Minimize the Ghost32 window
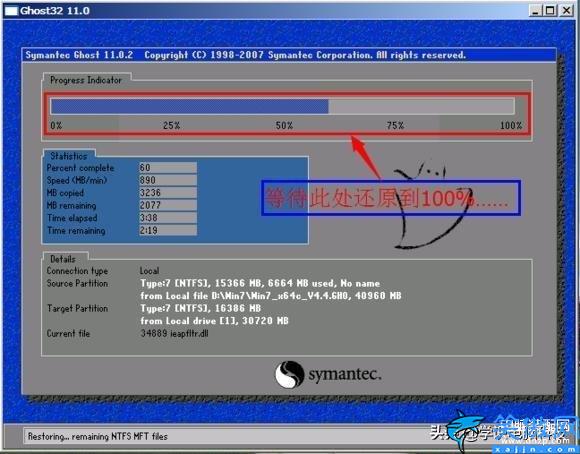 click(535, 10)
